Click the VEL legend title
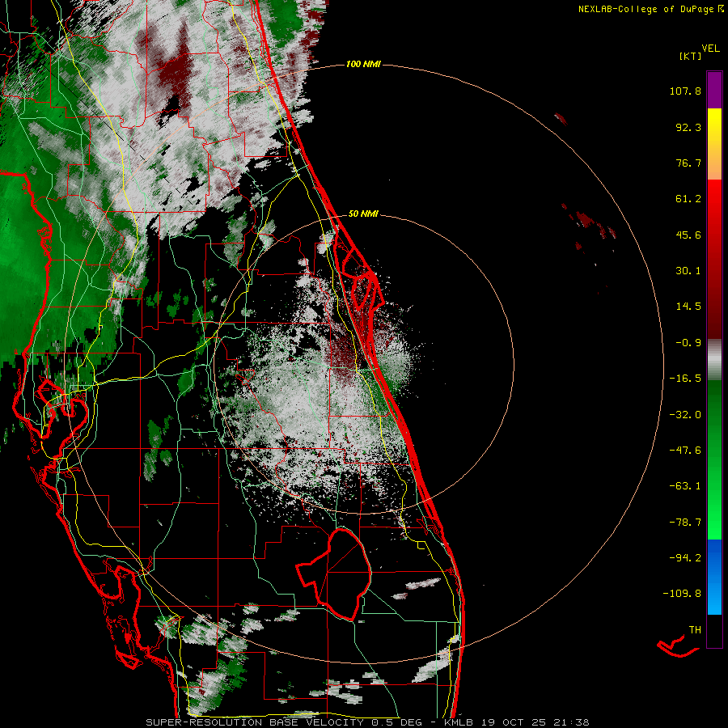 (x=710, y=49)
